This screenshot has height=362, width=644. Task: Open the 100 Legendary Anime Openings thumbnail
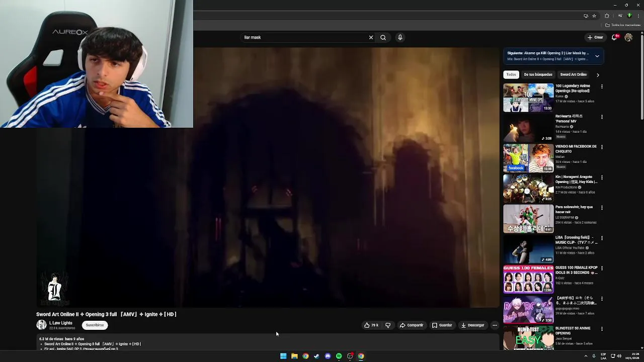point(528,98)
